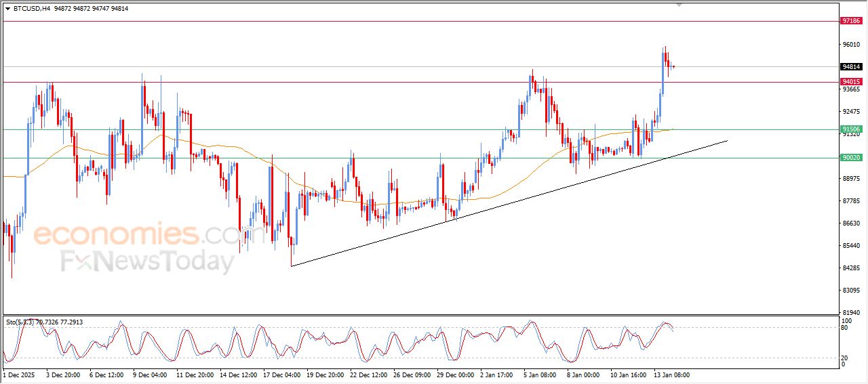868x384 pixels.
Task: Click the 22 Dec 12:00 time label
Action: [368, 375]
